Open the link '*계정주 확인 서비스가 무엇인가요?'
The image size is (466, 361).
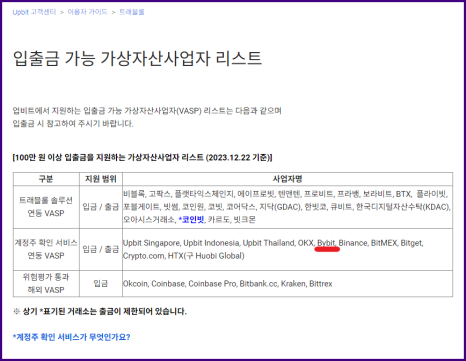[x=71, y=337]
